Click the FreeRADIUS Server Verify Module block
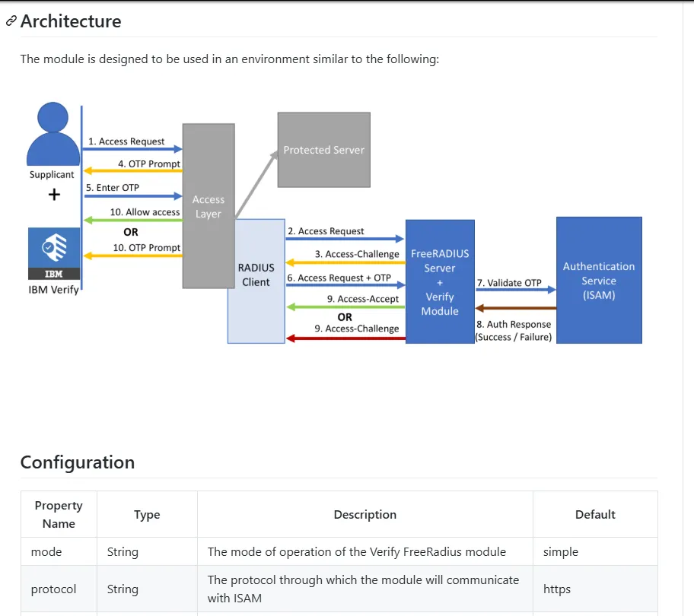The image size is (694, 616). 440,281
